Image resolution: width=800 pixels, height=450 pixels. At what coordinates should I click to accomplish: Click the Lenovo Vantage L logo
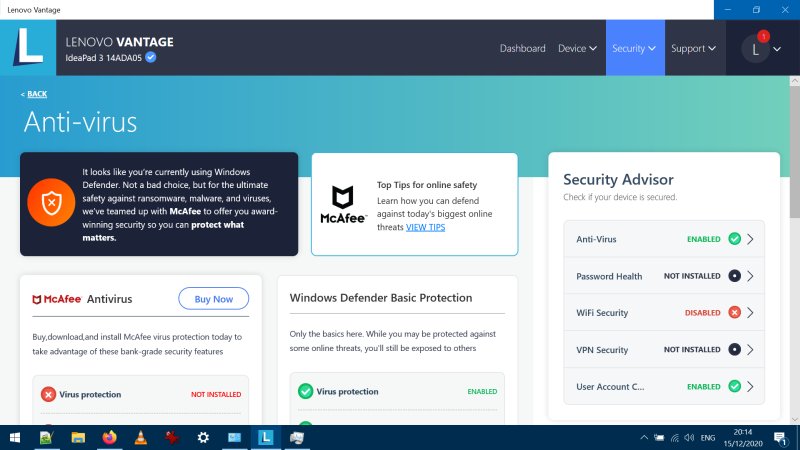tap(28, 47)
